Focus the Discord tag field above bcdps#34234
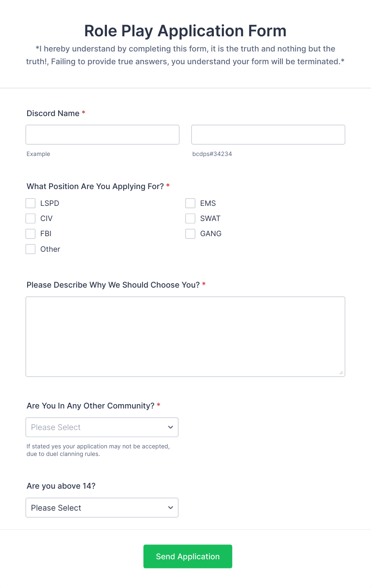The height and width of the screenshot is (588, 371). [x=268, y=135]
